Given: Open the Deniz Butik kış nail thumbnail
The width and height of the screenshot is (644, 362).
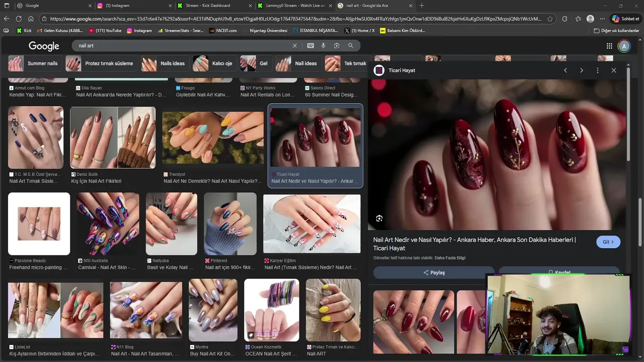Looking at the screenshot, I should tap(113, 138).
